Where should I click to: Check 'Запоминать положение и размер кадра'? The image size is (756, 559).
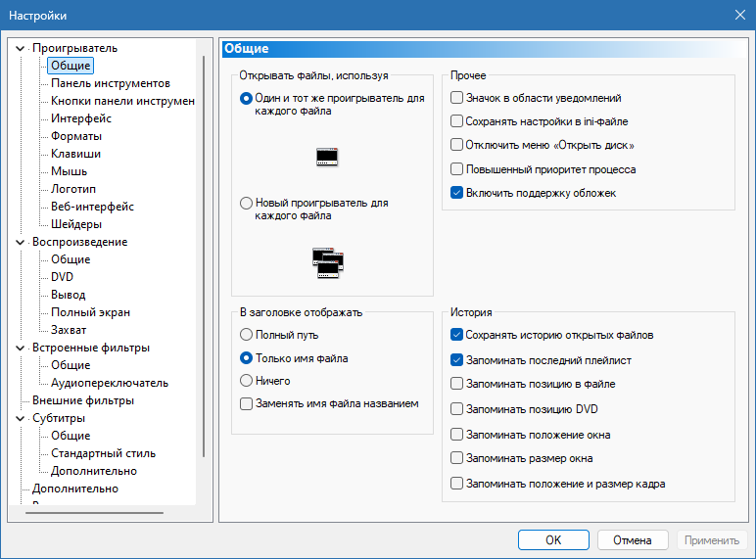pos(456,484)
